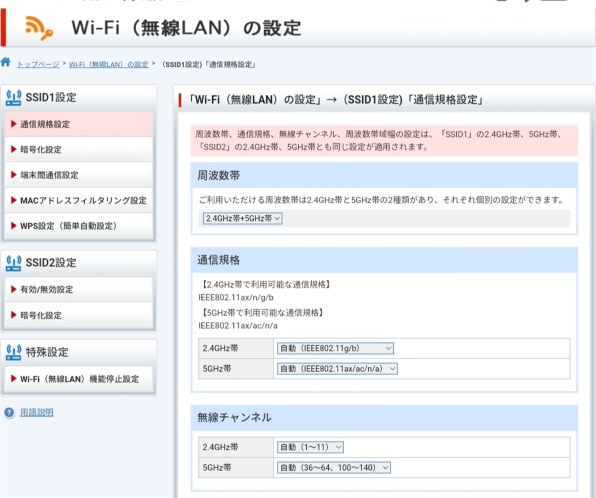Open 5GHz帯 無線チャンネル 自動(36~64) dropdown
This screenshot has height=498, width=596.
tap(334, 468)
